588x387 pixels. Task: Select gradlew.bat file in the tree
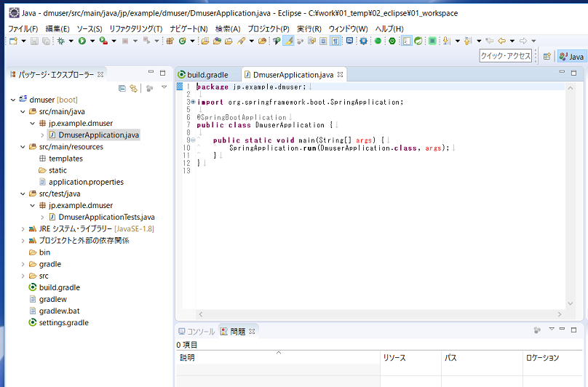click(x=59, y=311)
